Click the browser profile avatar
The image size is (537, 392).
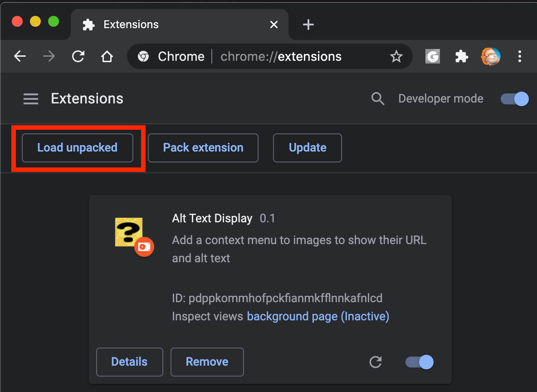tap(491, 56)
